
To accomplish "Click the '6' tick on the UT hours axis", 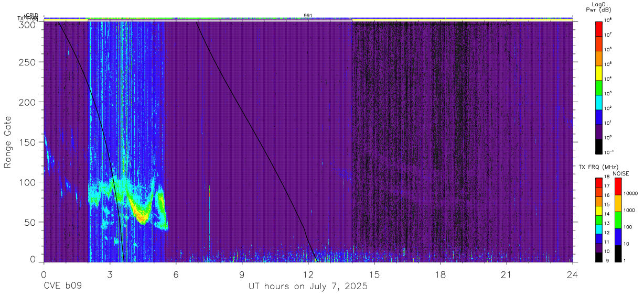I will click(x=176, y=274).
